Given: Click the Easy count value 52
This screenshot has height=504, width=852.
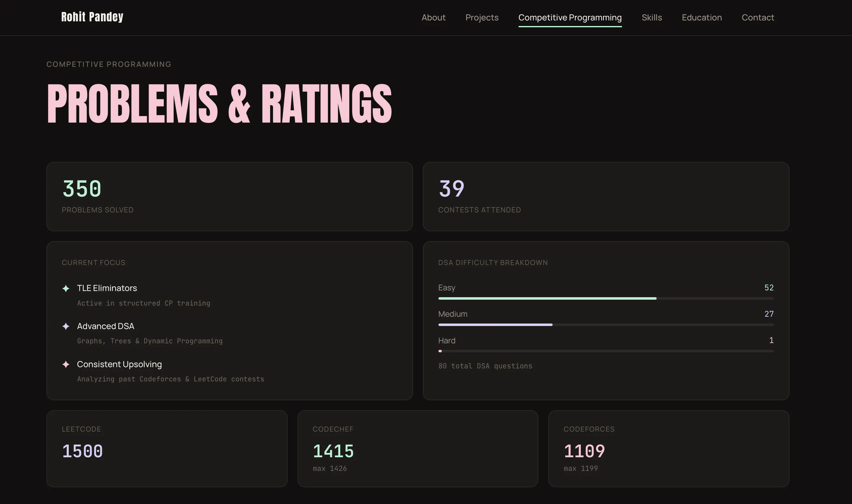Looking at the screenshot, I should 769,288.
